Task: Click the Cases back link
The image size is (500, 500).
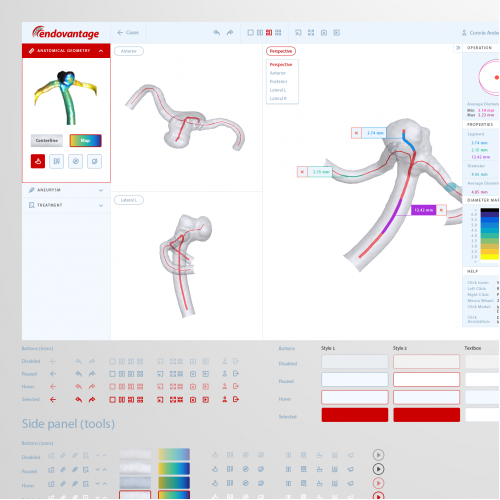Action: 132,32
